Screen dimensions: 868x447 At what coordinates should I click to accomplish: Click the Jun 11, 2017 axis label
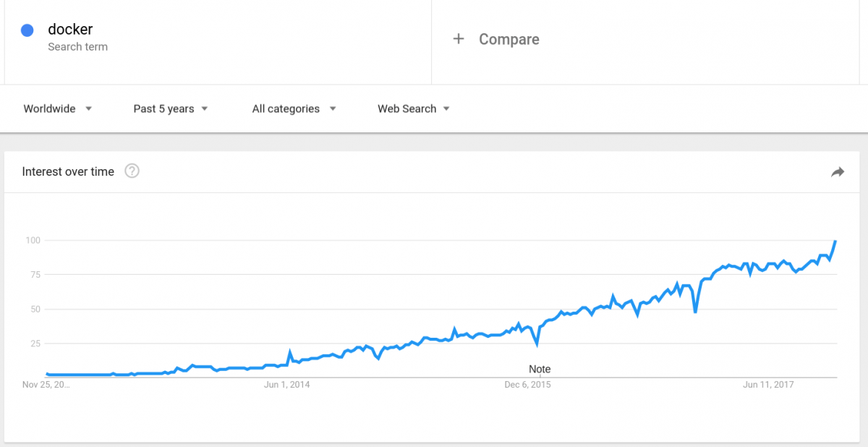767,385
